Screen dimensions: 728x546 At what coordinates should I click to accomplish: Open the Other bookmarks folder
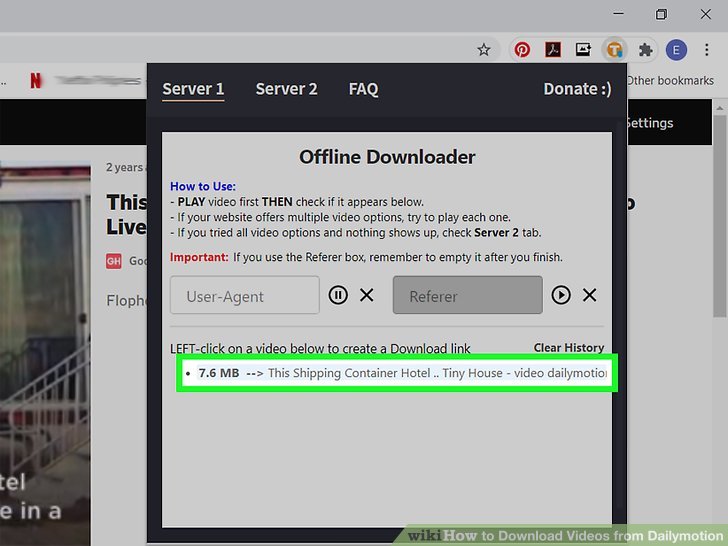[x=670, y=80]
